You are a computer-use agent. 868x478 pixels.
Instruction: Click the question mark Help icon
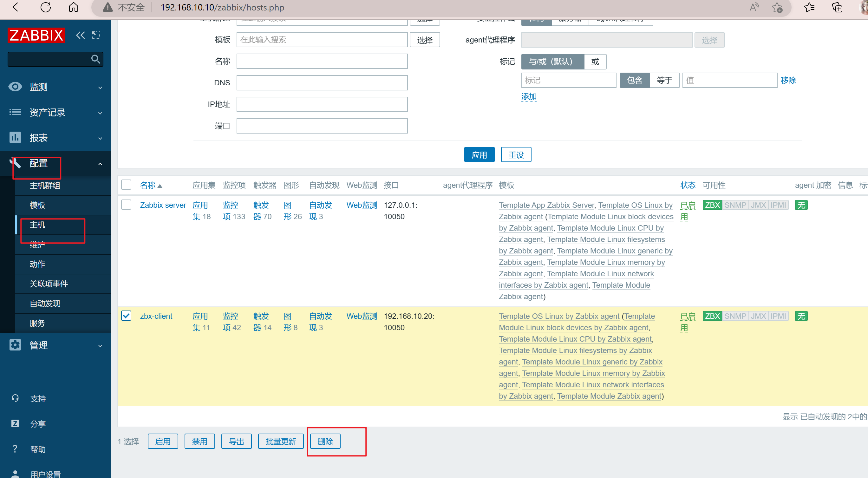pyautogui.click(x=15, y=449)
